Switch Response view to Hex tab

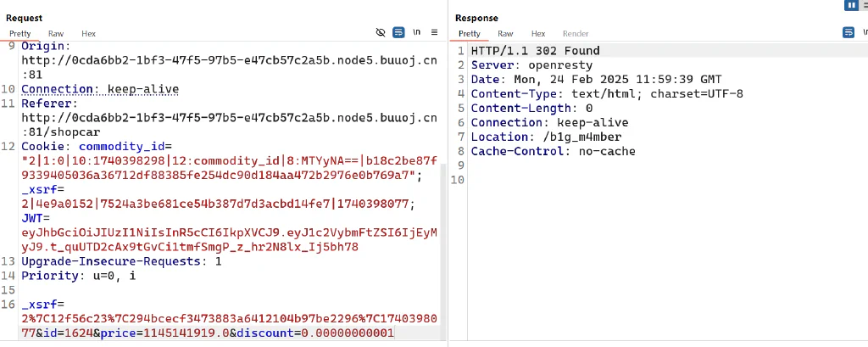[x=538, y=34]
